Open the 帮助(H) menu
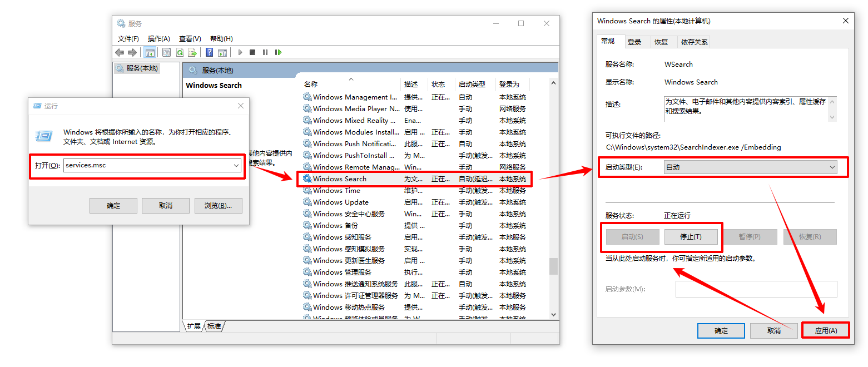868x367 pixels. (221, 38)
